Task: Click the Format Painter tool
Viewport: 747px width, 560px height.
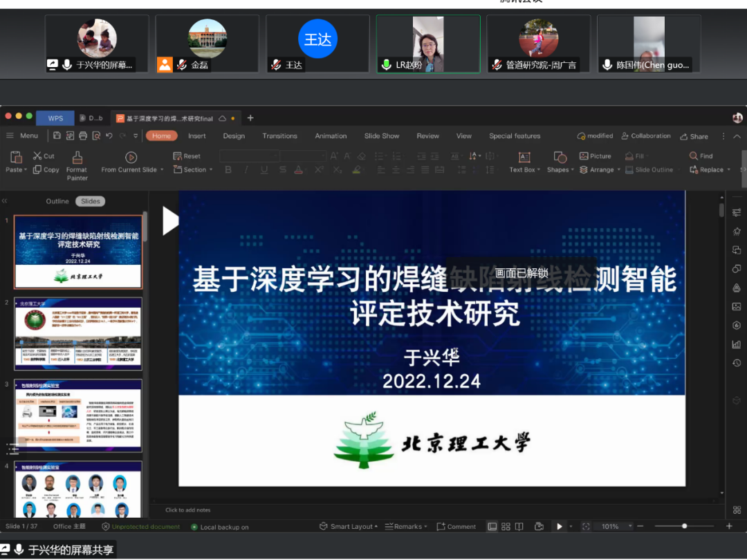Action: tap(77, 165)
